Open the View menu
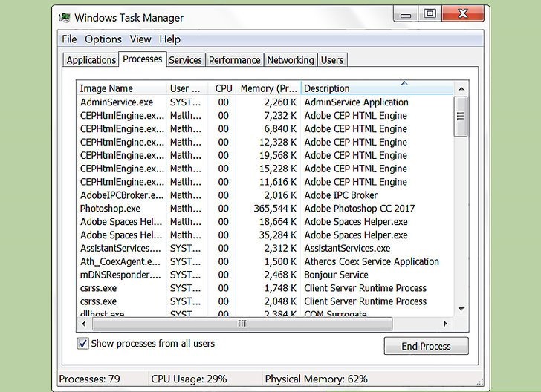This screenshot has width=541, height=392. coord(140,39)
